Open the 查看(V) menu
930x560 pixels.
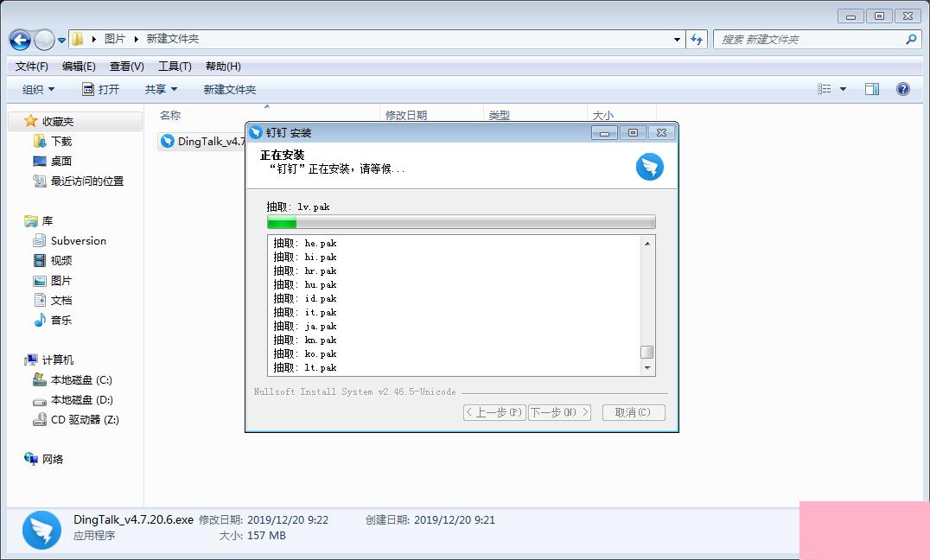tap(127, 67)
